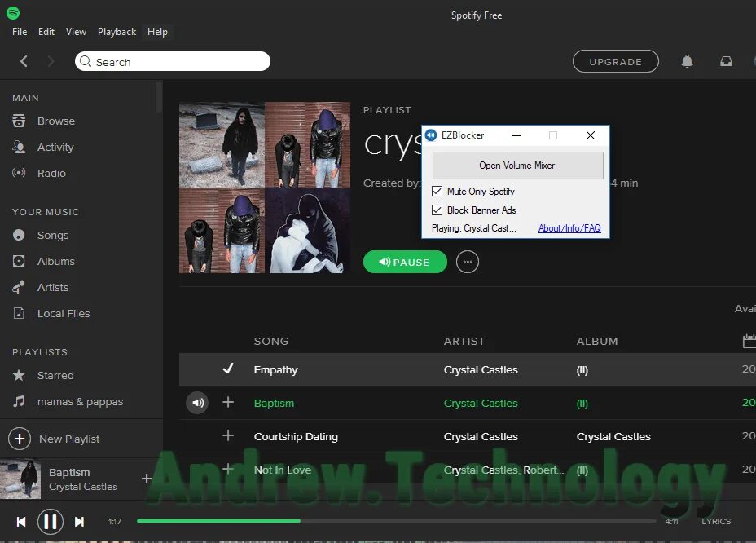Pause playback in bottom bar
756x543 pixels.
click(51, 522)
